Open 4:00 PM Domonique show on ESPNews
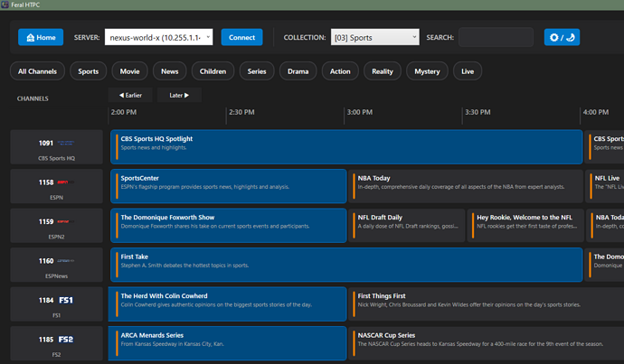This screenshot has height=364, width=624. click(604, 265)
